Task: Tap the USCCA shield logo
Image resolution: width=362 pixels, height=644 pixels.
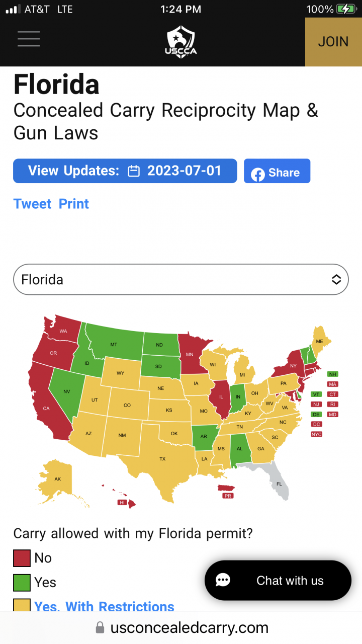Action: click(181, 41)
